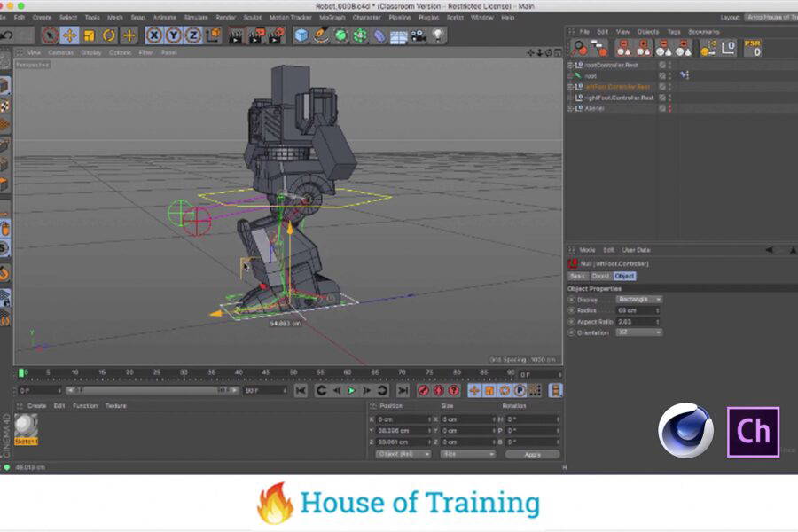Screen dimensions: 798x532
Task: Open the Pipeline menu
Action: click(x=400, y=18)
